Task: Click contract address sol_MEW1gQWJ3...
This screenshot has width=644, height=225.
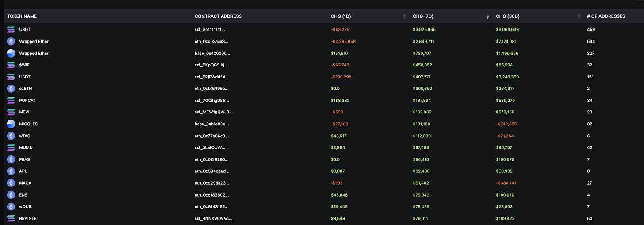Action: [x=214, y=112]
